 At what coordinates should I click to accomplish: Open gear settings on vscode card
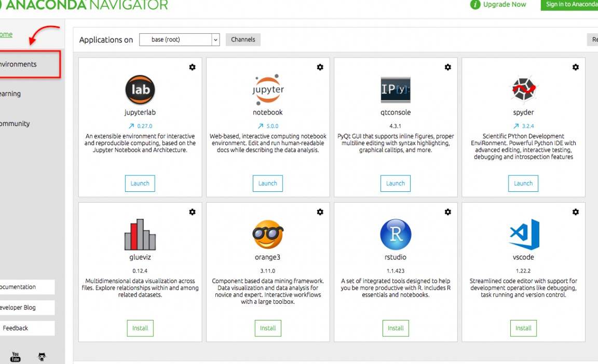pos(576,212)
